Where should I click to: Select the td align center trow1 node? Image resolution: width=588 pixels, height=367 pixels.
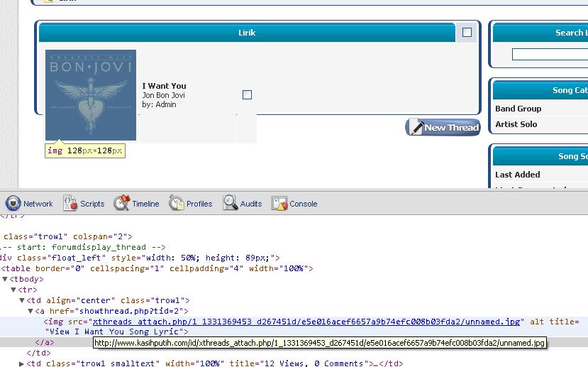[x=108, y=301]
